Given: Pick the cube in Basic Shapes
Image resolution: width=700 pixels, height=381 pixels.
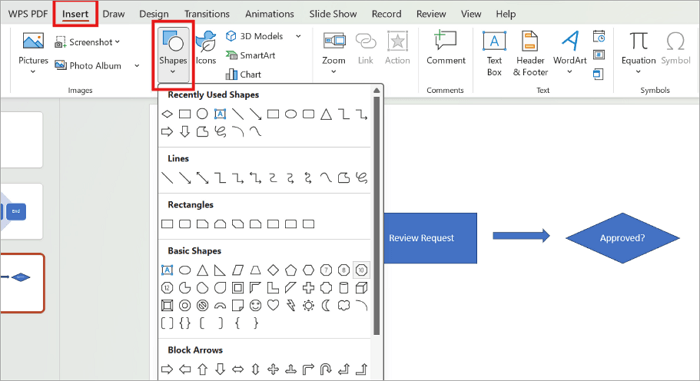Looking at the screenshot, I should click(362, 288).
